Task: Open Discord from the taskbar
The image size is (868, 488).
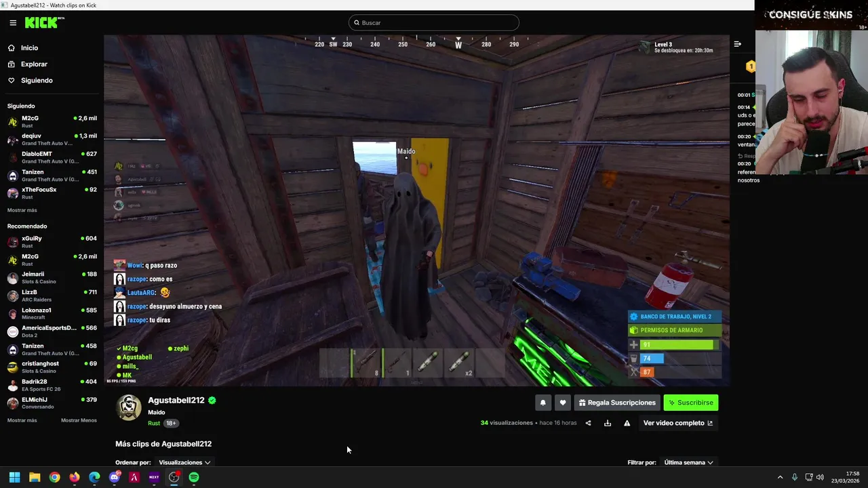Action: (x=114, y=477)
